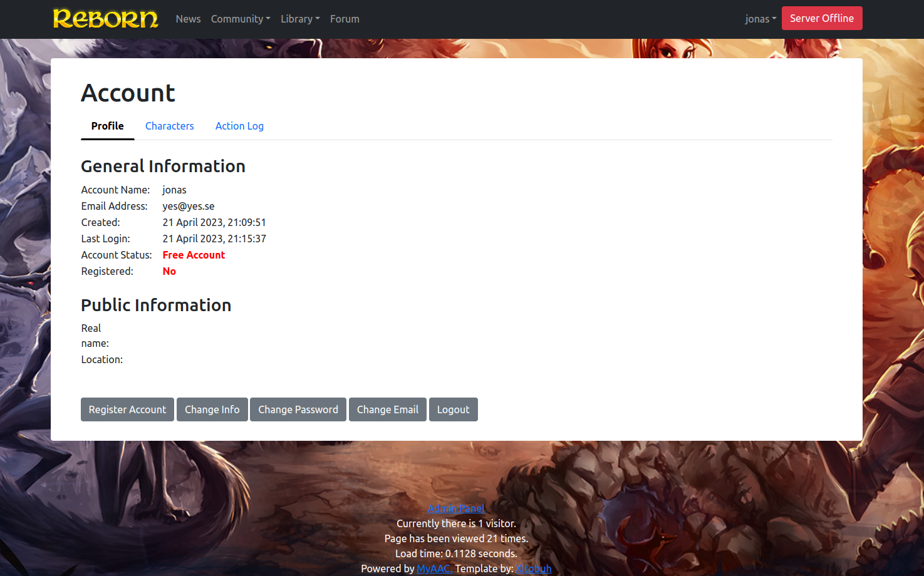Viewport: 924px width, 576px height.
Task: Open the News page
Action: (x=188, y=19)
